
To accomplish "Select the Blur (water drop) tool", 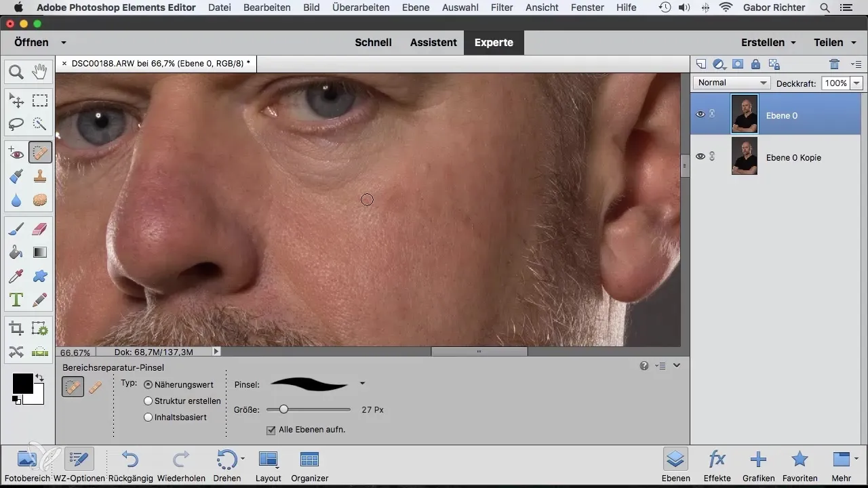I will click(x=16, y=200).
